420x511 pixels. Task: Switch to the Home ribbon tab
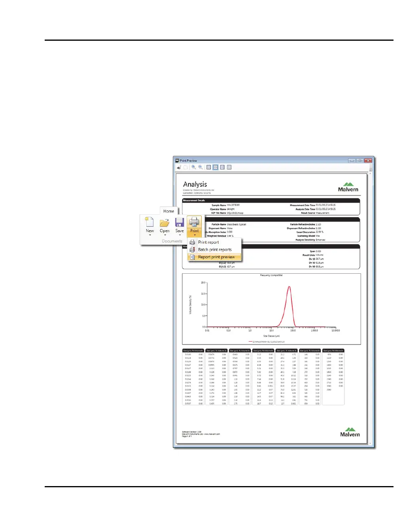click(169, 211)
